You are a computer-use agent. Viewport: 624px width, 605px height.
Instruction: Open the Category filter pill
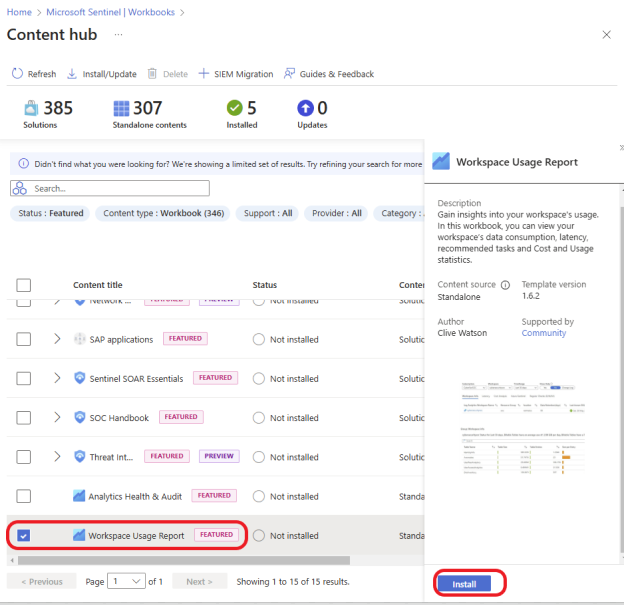[x=399, y=213]
